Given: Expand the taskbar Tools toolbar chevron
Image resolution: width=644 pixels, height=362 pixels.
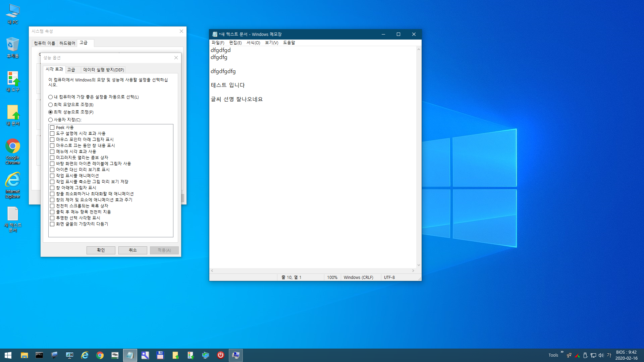Looking at the screenshot, I should point(562,352).
